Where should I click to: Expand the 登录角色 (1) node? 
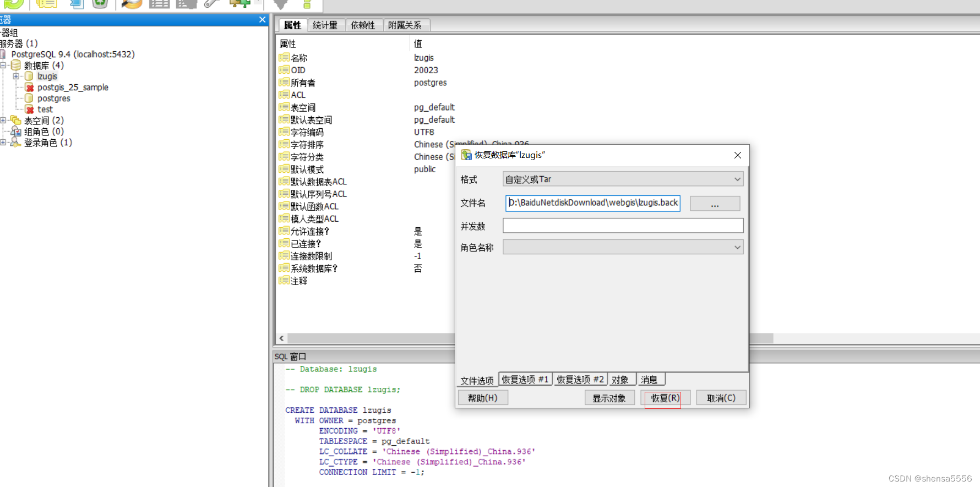[3, 143]
